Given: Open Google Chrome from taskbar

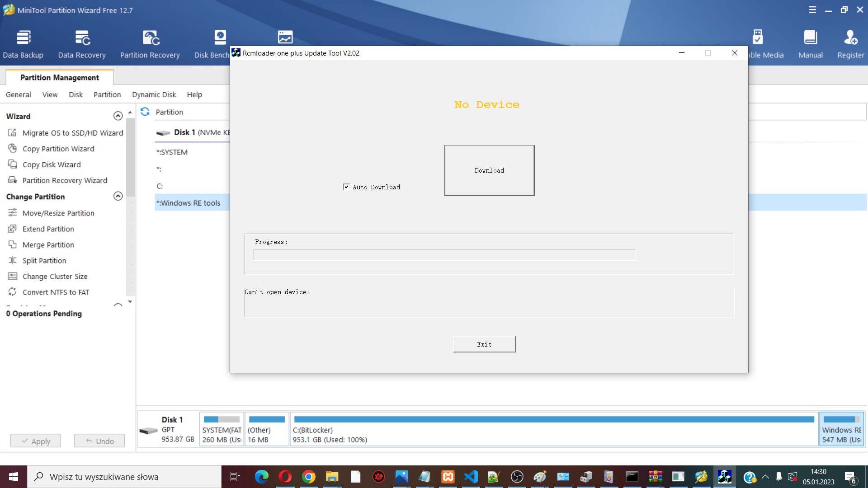Looking at the screenshot, I should click(x=309, y=477).
